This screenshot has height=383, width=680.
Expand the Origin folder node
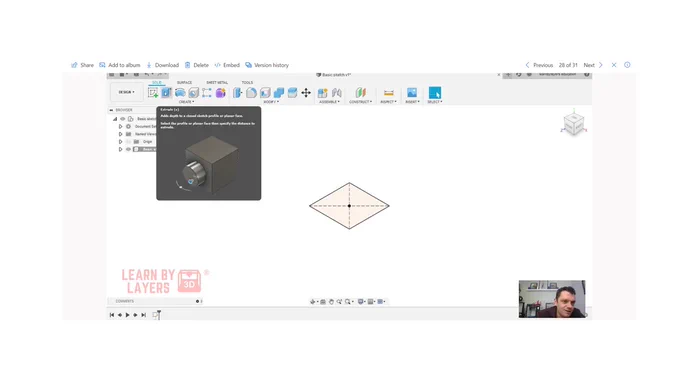[121, 142]
